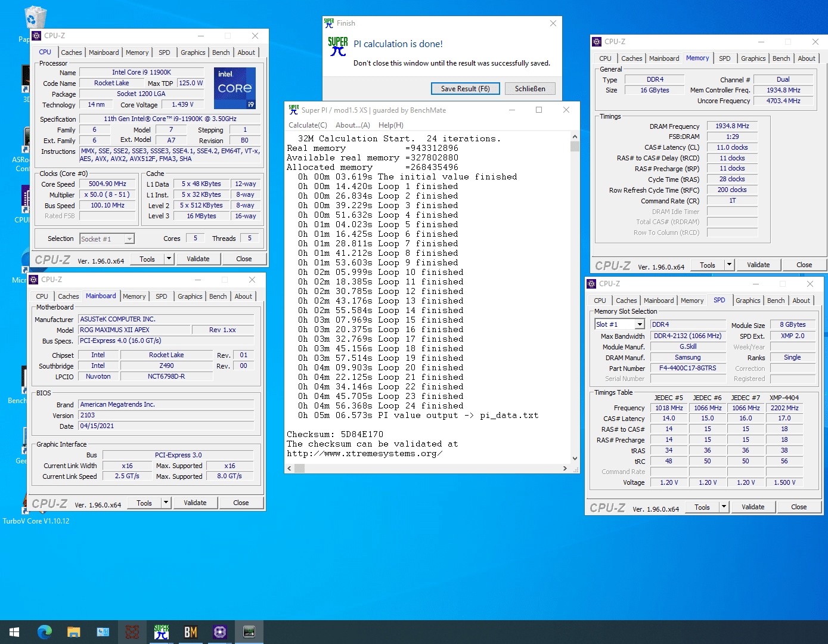Switch to CPU-Z purple chip taskbar icon
Screen dimensions: 828x644
coord(220,632)
